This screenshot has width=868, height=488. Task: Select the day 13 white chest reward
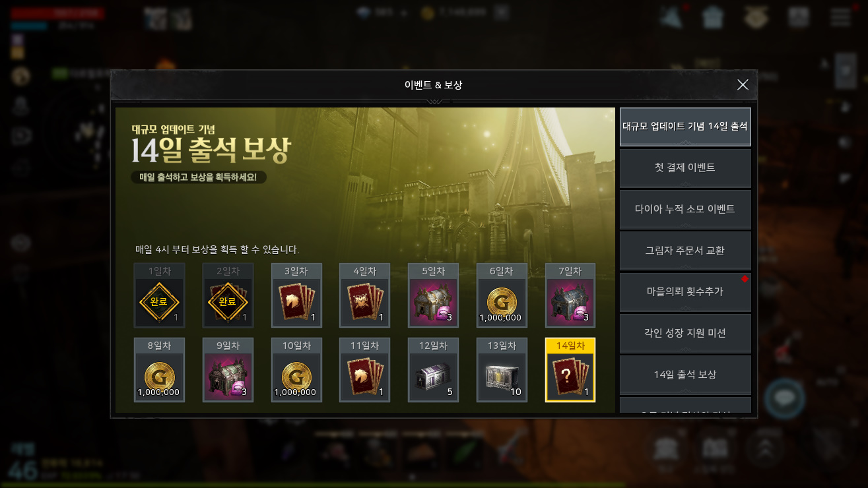point(502,370)
